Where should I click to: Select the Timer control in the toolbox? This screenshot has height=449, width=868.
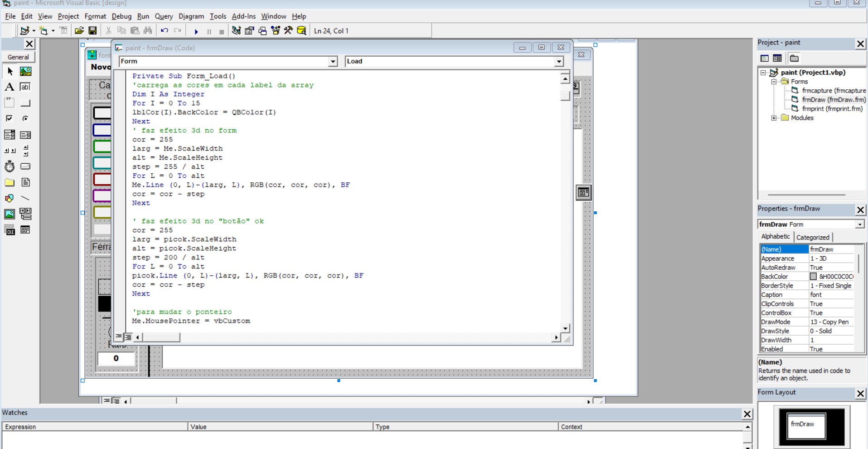(10, 166)
